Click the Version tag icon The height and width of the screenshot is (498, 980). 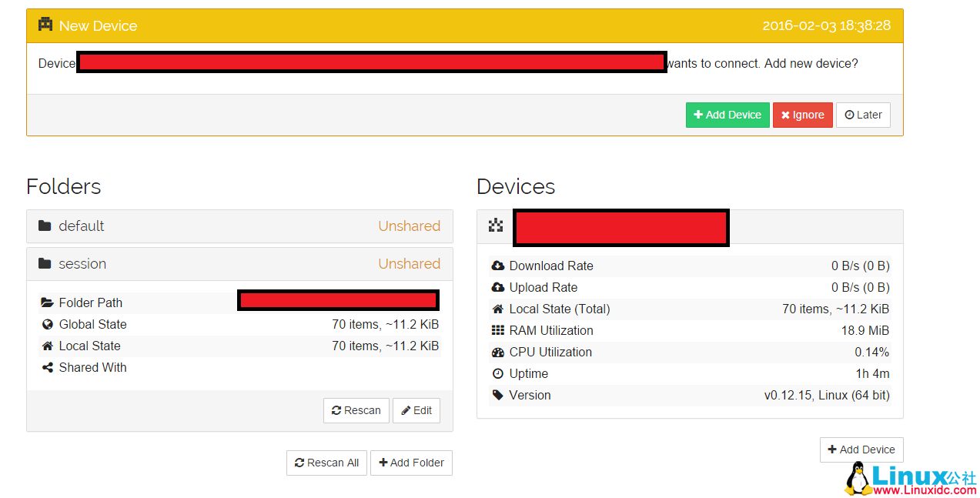[497, 396]
